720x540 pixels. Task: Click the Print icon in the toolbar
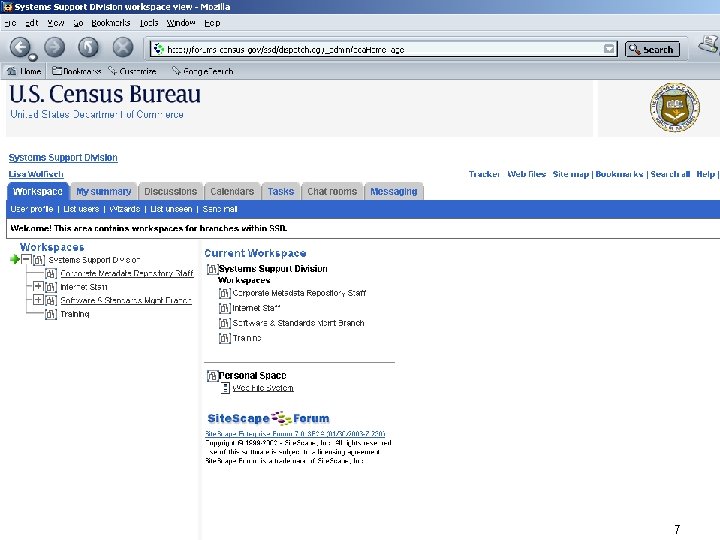(709, 45)
